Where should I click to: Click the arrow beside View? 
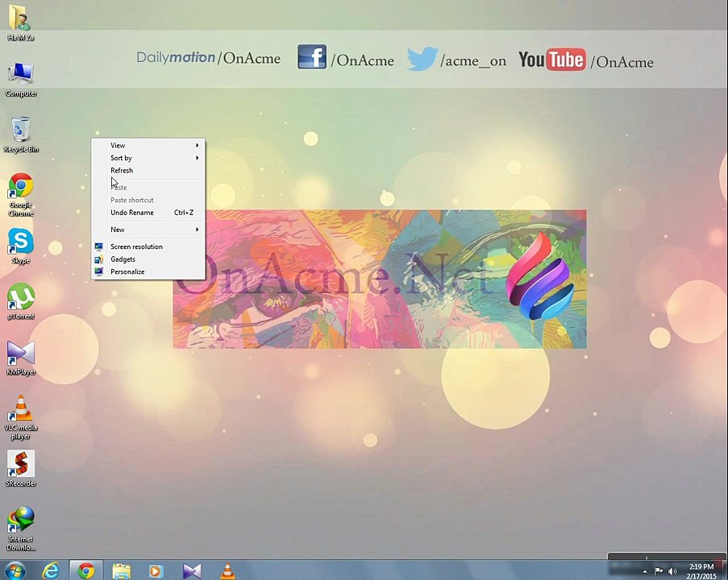coord(198,145)
